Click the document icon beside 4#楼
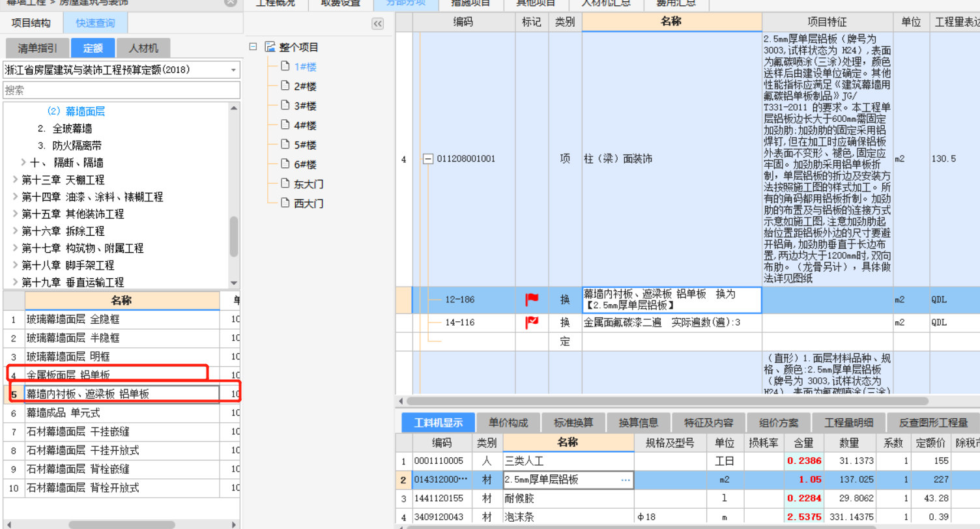980x529 pixels. (x=285, y=124)
